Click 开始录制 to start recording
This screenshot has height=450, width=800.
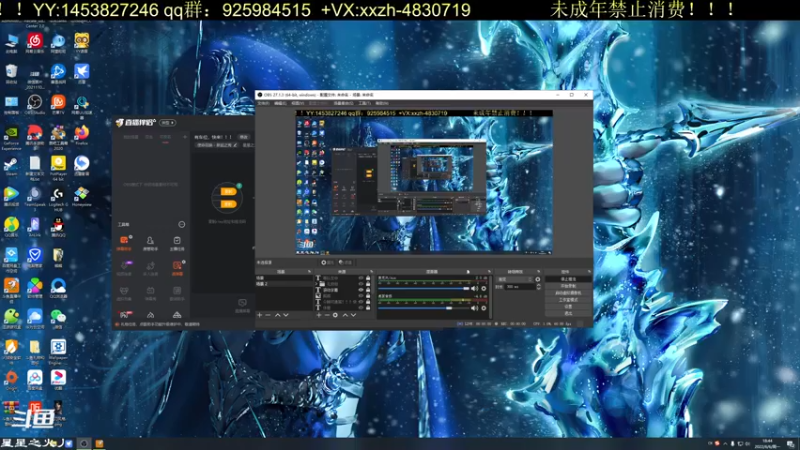click(569, 286)
